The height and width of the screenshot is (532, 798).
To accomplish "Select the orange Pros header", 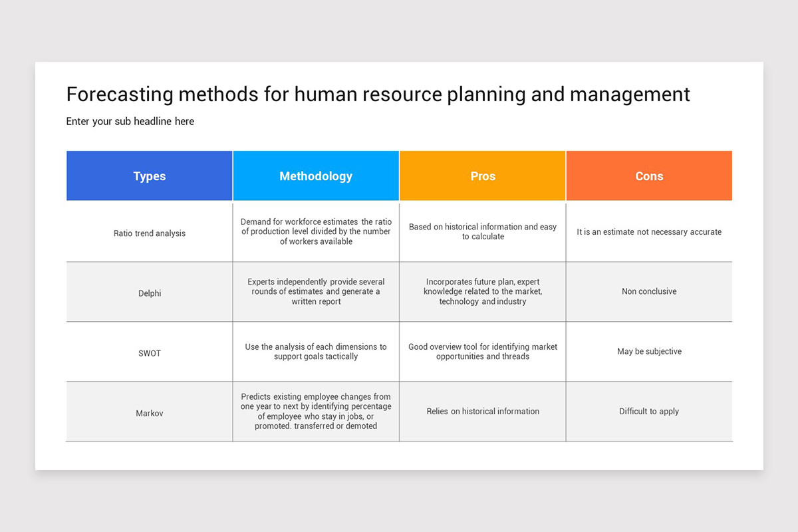I will click(483, 176).
